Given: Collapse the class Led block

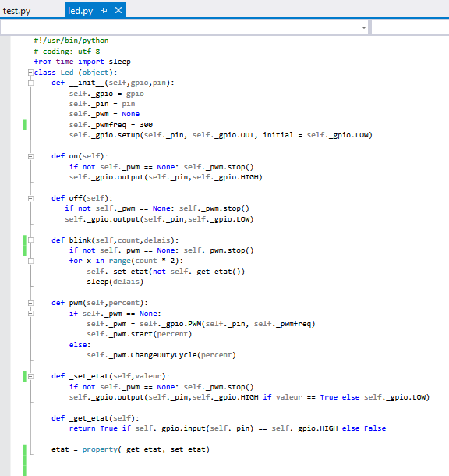Looking at the screenshot, I should point(30,73).
